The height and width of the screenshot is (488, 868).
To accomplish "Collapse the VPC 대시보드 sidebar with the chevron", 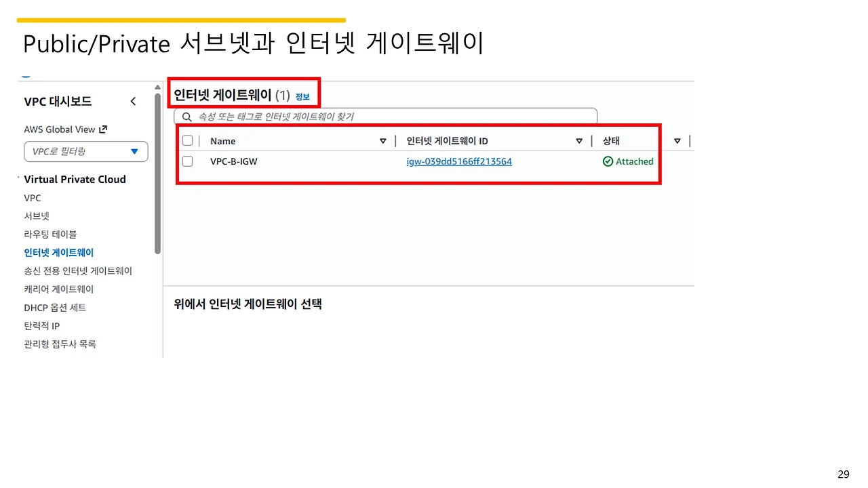I will click(133, 100).
